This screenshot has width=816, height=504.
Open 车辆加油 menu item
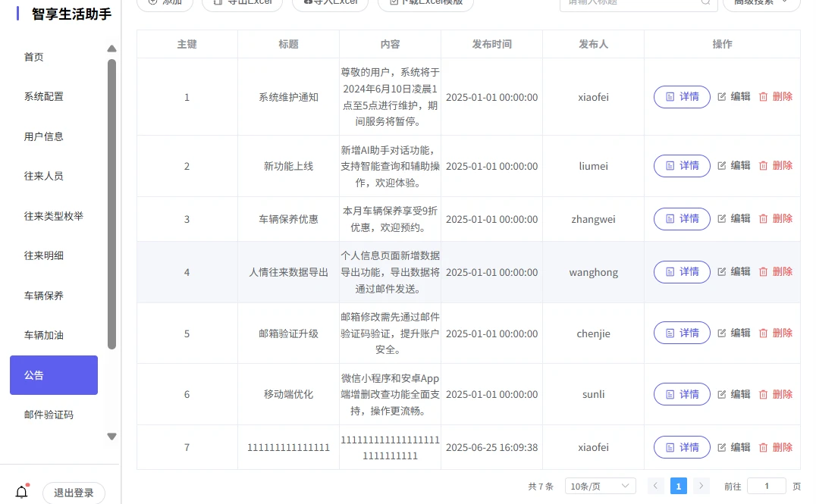click(44, 335)
